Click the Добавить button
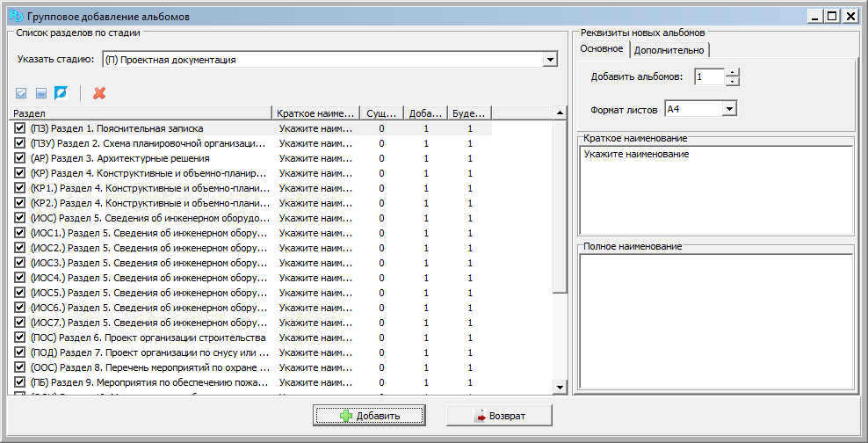Image resolution: width=868 pixels, height=443 pixels. tap(369, 415)
